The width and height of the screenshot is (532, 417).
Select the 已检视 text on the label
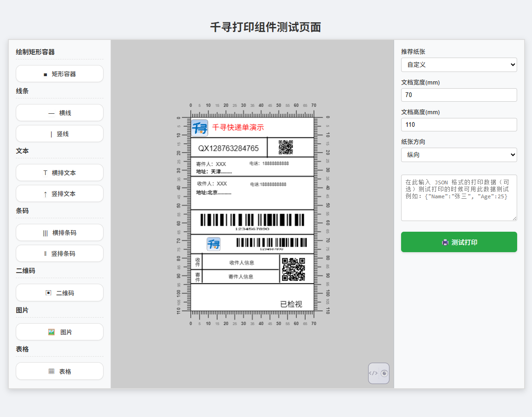(291, 304)
